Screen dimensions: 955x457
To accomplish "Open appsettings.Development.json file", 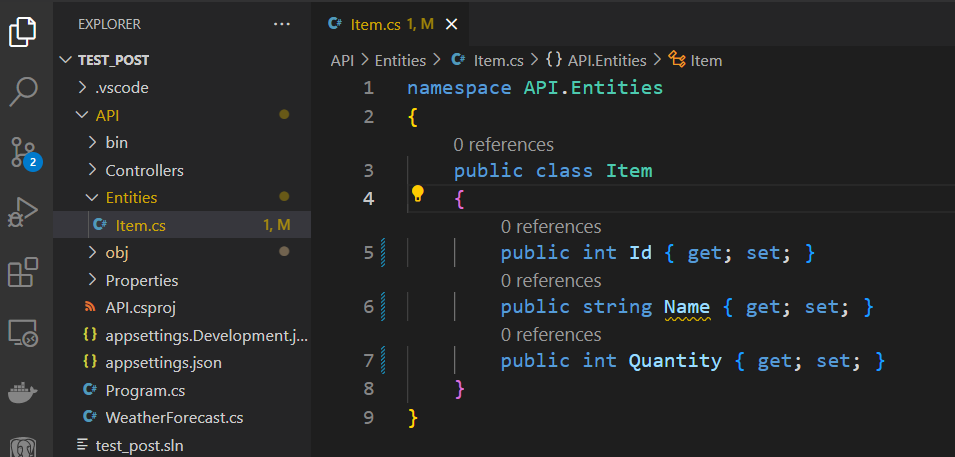I will (x=182, y=335).
